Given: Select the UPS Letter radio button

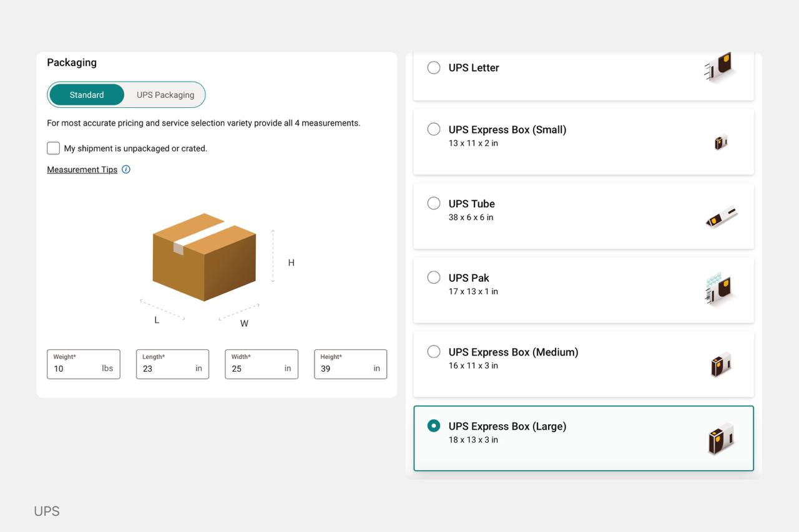Looking at the screenshot, I should click(x=434, y=67).
